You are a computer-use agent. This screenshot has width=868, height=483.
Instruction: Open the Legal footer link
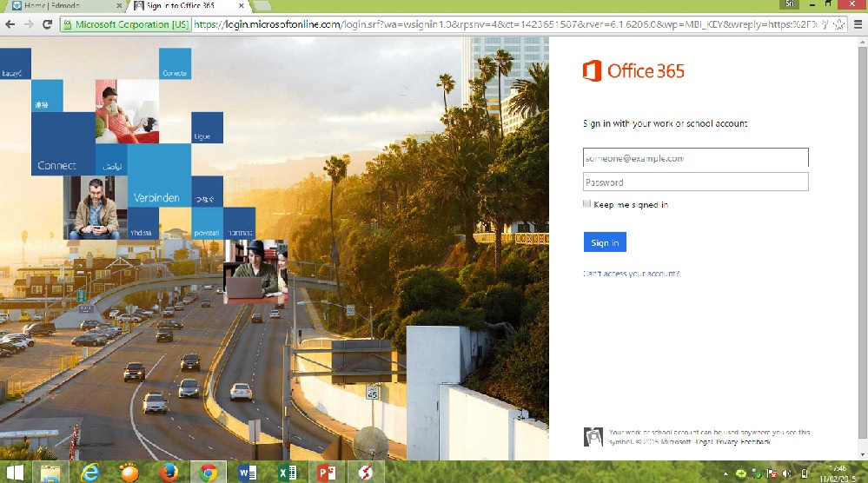pyautogui.click(x=704, y=442)
